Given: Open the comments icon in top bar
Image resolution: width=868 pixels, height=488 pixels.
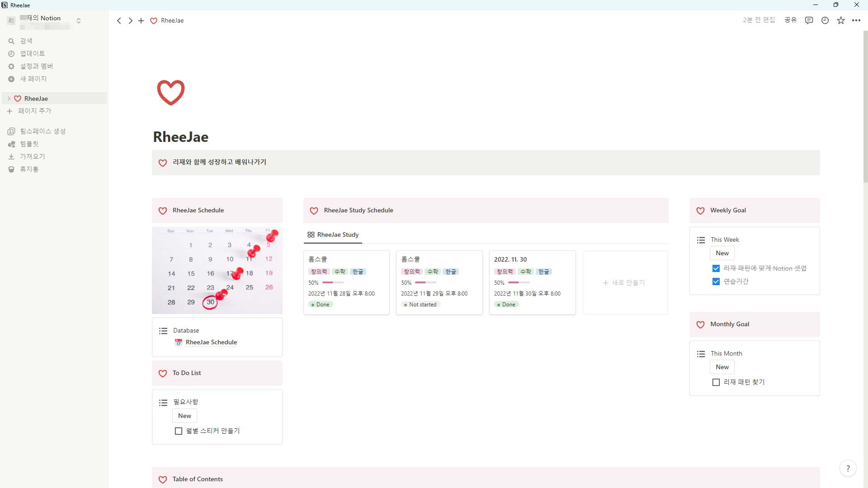Looking at the screenshot, I should (809, 20).
